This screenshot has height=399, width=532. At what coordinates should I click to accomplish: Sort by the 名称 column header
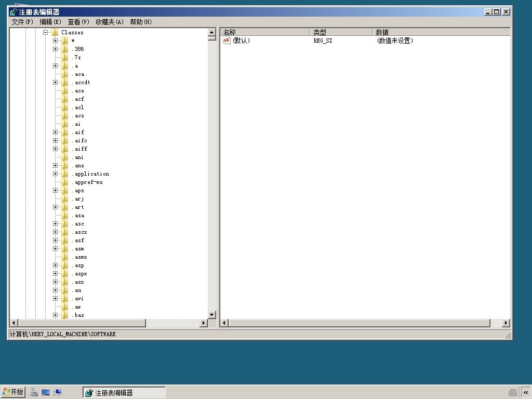tap(265, 32)
